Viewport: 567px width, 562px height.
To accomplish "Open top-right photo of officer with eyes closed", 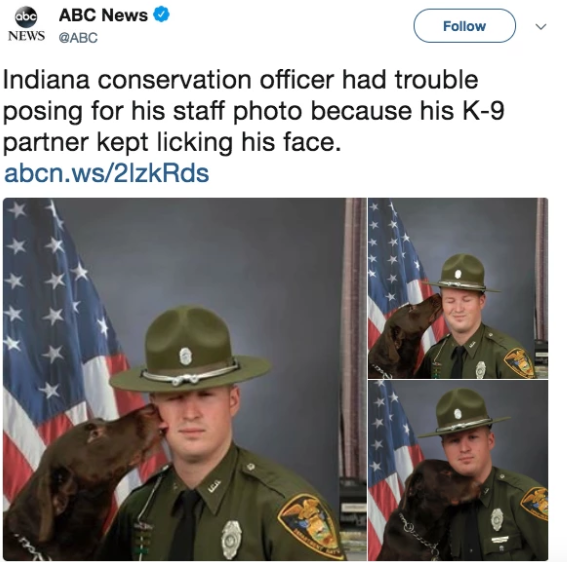I will pyautogui.click(x=458, y=288).
